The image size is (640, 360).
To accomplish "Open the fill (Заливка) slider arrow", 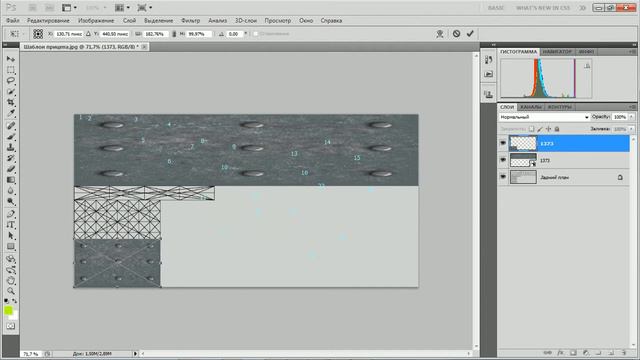I will point(631,129).
